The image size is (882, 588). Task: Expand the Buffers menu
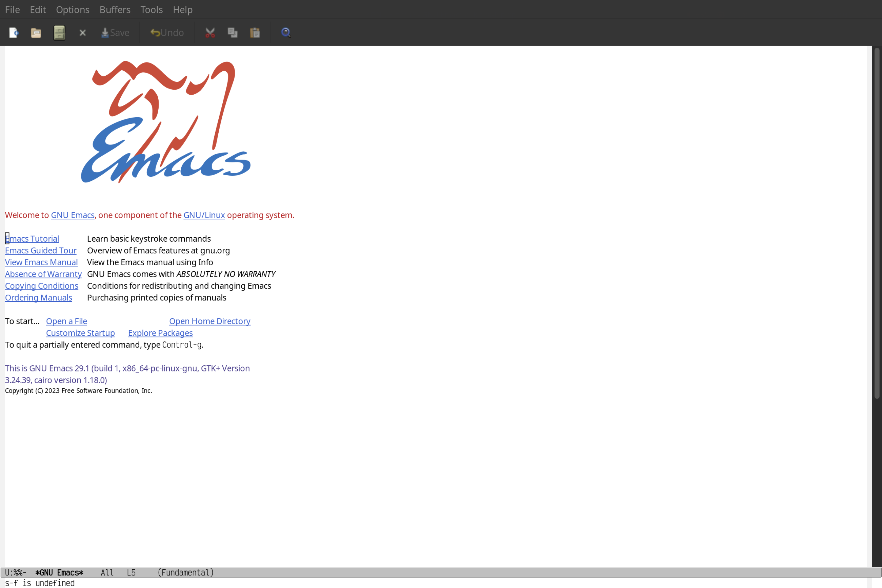point(114,9)
